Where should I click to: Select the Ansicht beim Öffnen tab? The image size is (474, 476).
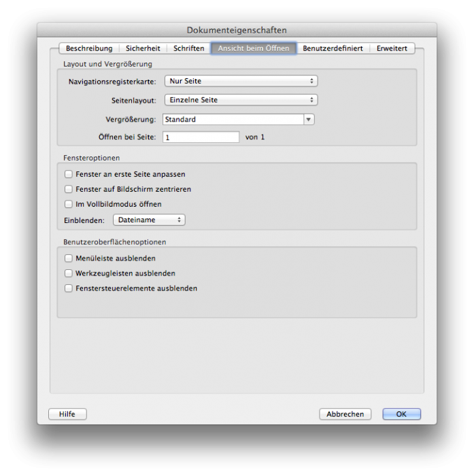254,48
